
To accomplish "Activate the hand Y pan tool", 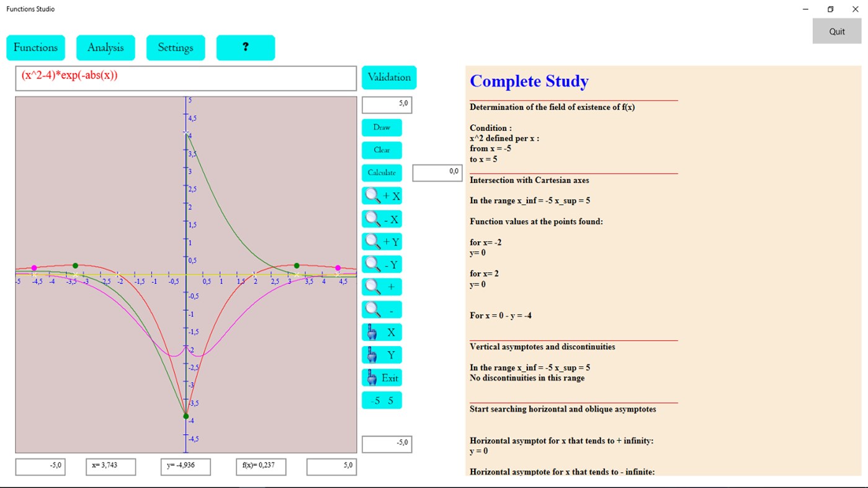I will point(382,354).
